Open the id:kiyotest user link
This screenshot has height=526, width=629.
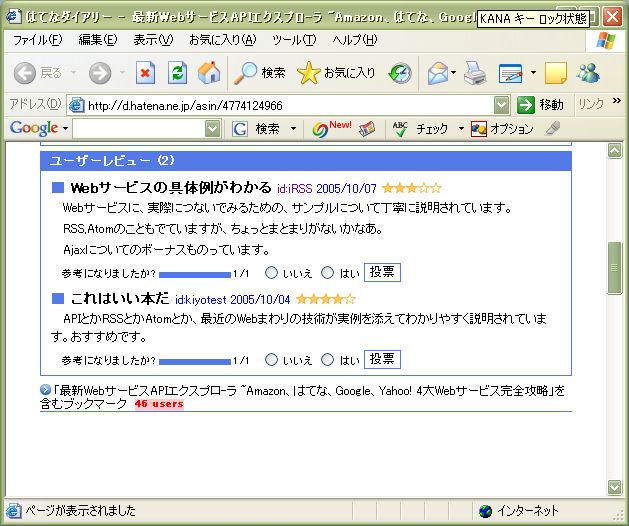click(x=201, y=299)
